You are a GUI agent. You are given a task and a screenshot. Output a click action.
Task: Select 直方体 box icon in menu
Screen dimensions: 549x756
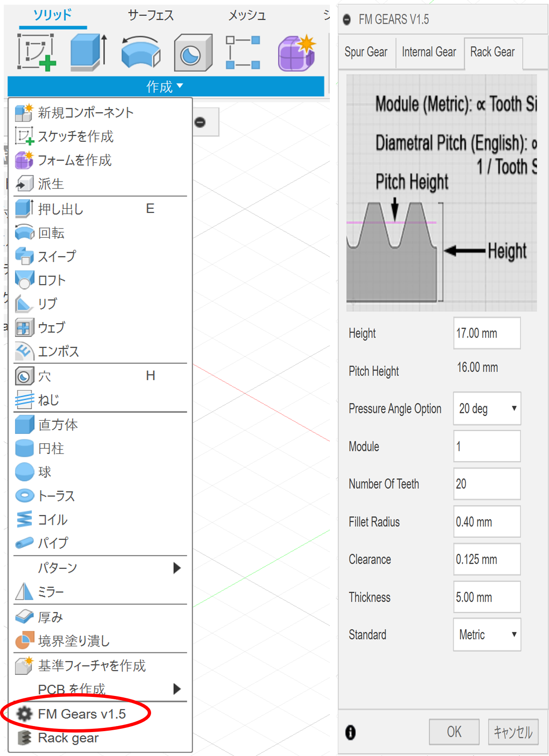[x=24, y=425]
